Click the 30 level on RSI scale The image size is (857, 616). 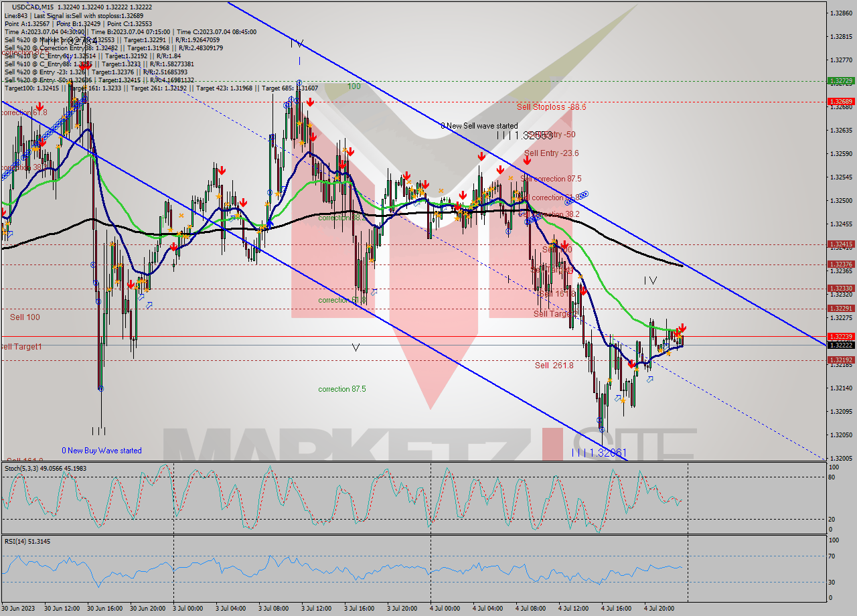tap(832, 582)
